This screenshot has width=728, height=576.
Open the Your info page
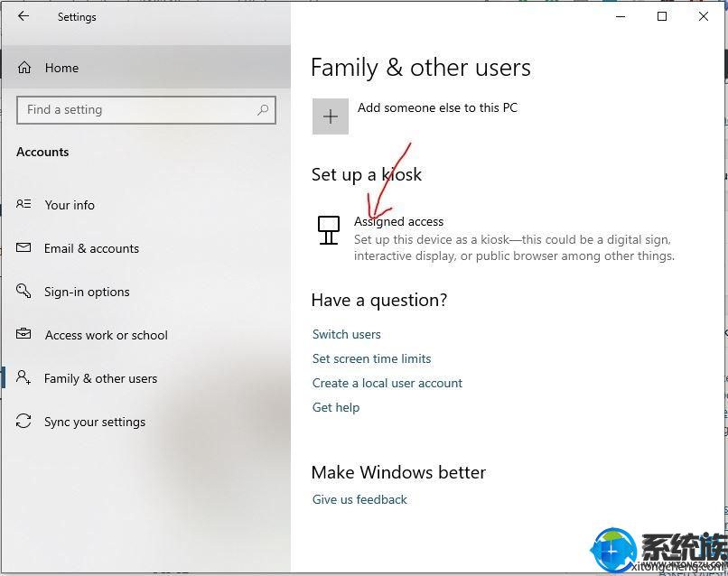(x=70, y=205)
